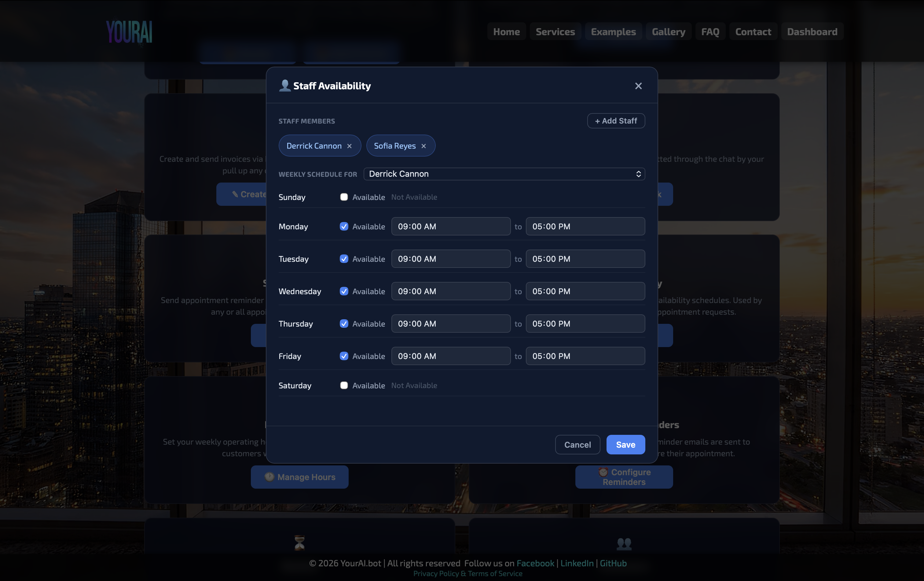Screen dimensions: 924x581
Task: Close the Staff Availability dialog
Action: pos(638,86)
